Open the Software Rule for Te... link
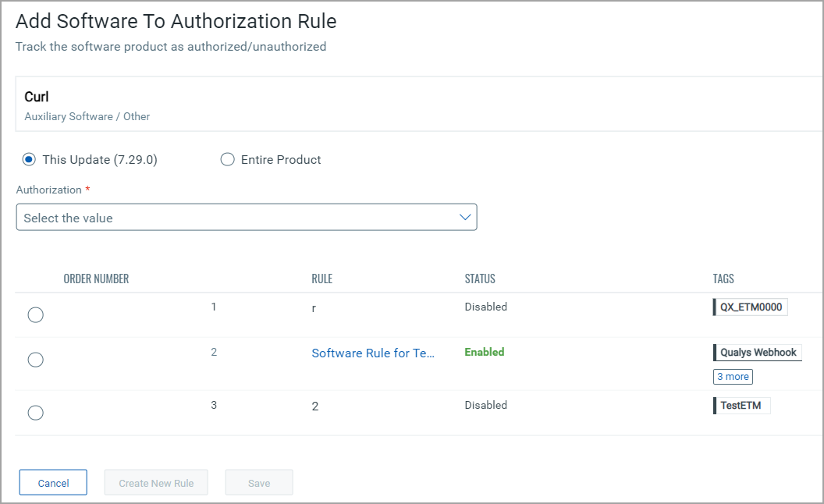The image size is (824, 504). pyautogui.click(x=373, y=353)
